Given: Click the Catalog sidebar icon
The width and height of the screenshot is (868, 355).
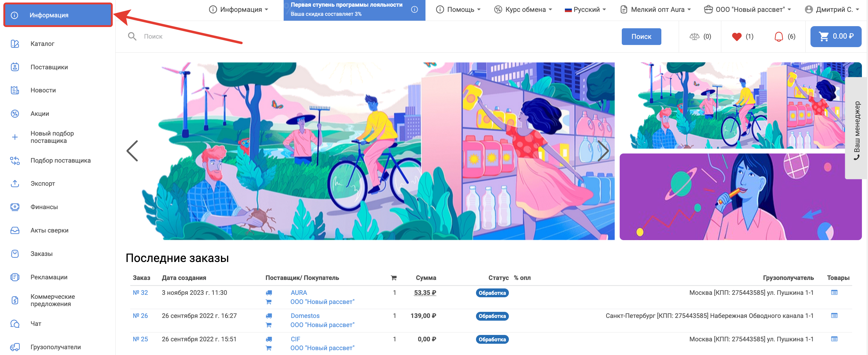Looking at the screenshot, I should coord(15,44).
